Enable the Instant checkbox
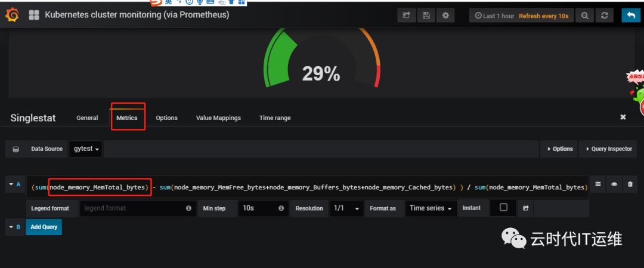Screen dimensions: 644x268 coord(503,208)
